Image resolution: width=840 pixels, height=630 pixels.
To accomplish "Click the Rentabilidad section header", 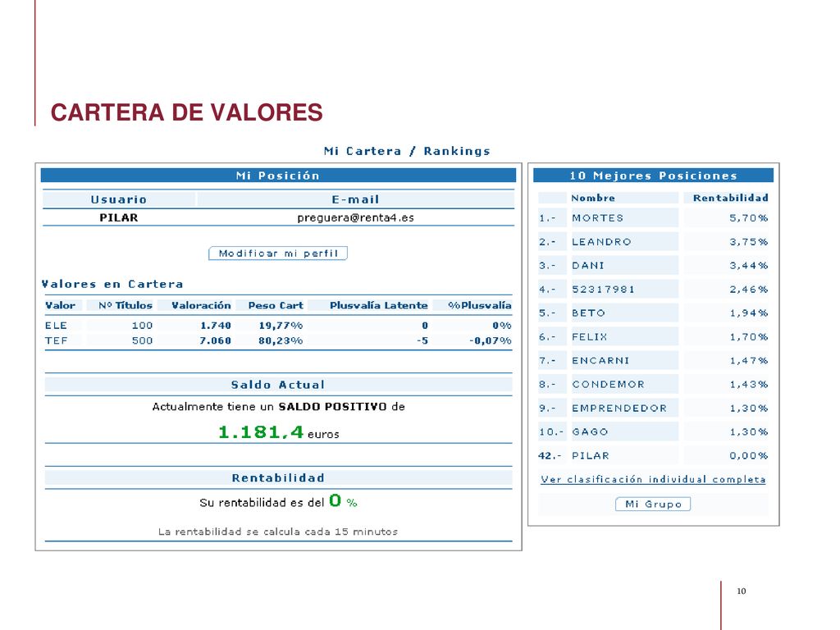I will tap(278, 478).
